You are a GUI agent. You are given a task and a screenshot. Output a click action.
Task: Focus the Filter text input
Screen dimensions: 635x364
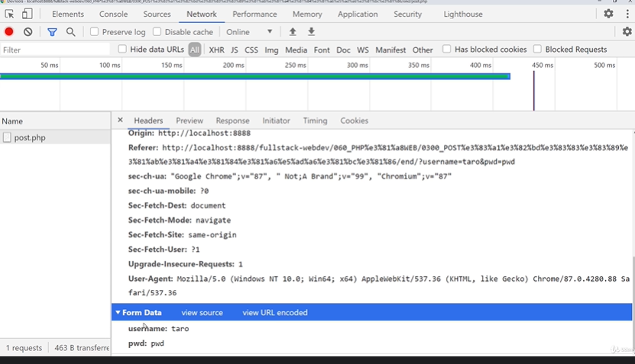(55, 50)
